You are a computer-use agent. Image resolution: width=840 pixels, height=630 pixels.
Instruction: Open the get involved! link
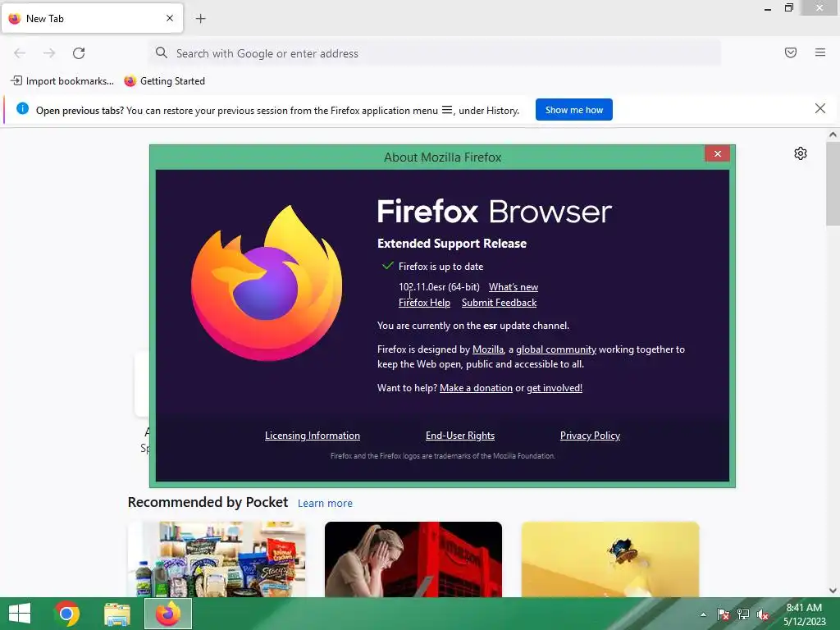click(x=555, y=388)
